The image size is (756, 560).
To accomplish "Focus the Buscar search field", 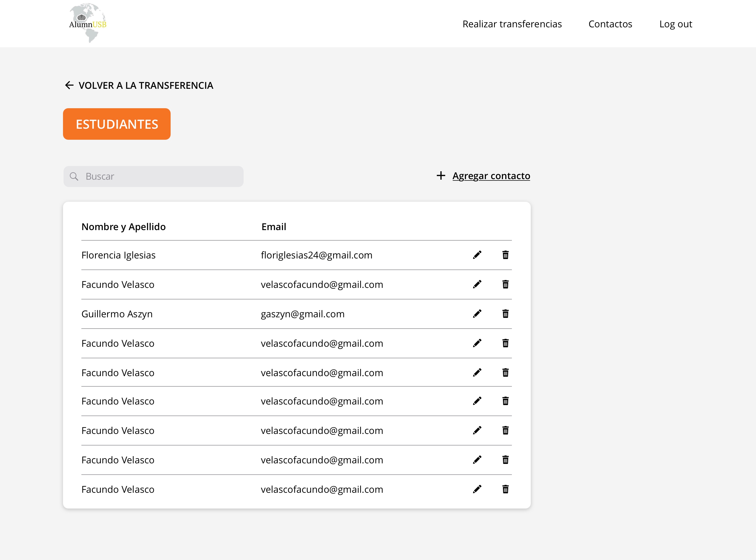I will [x=159, y=176].
